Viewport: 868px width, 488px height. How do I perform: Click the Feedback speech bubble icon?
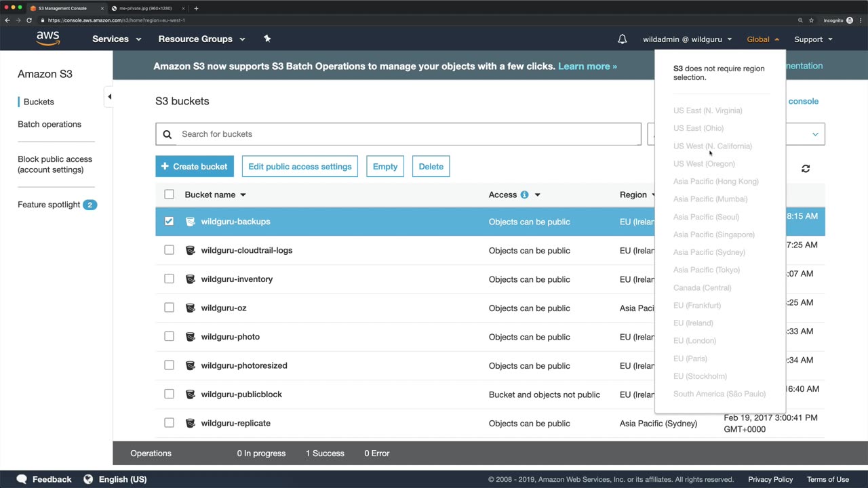(x=22, y=479)
